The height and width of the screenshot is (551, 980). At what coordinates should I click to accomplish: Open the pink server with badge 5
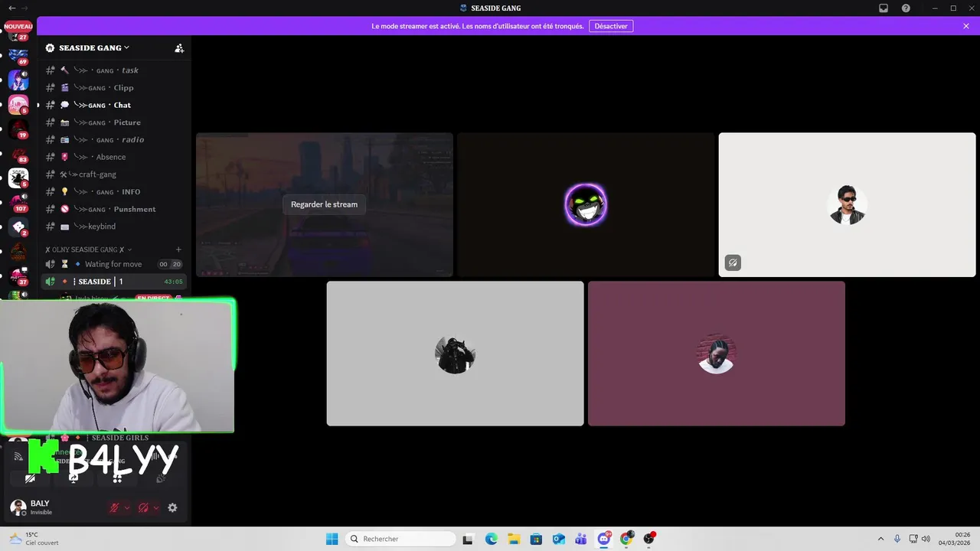18,104
